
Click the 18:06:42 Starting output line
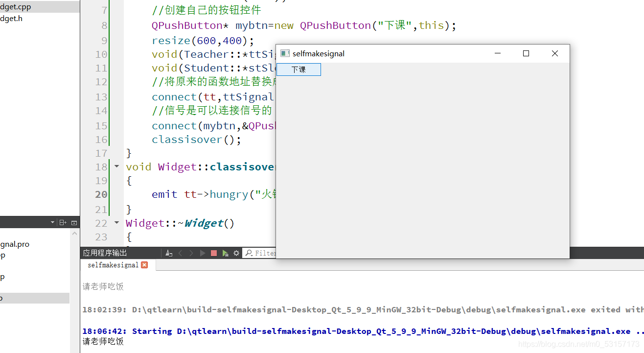tap(363, 331)
